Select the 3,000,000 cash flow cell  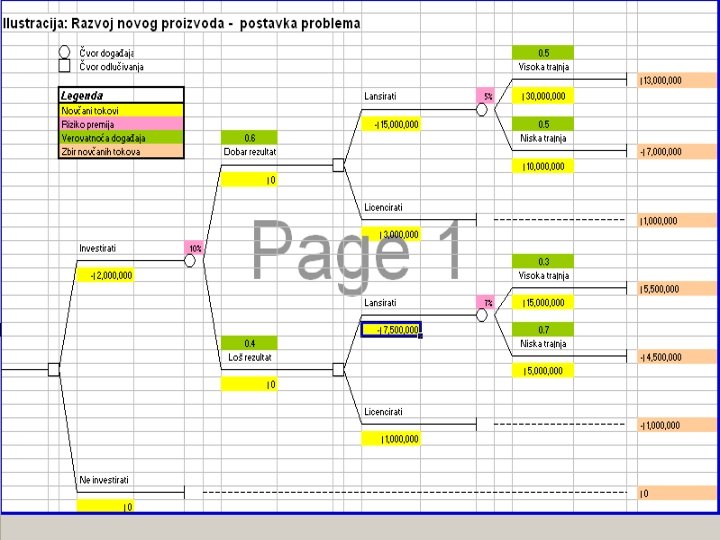[x=391, y=234]
